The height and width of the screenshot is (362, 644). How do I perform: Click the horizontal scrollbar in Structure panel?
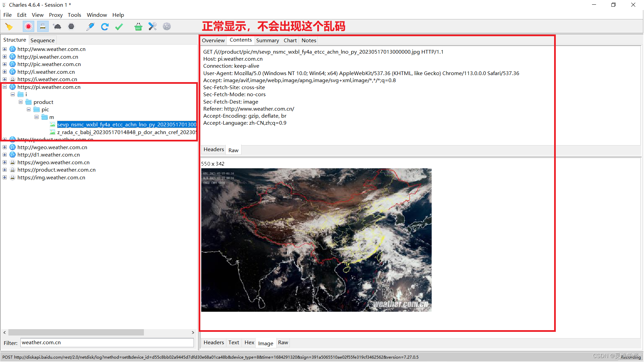pyautogui.click(x=76, y=333)
